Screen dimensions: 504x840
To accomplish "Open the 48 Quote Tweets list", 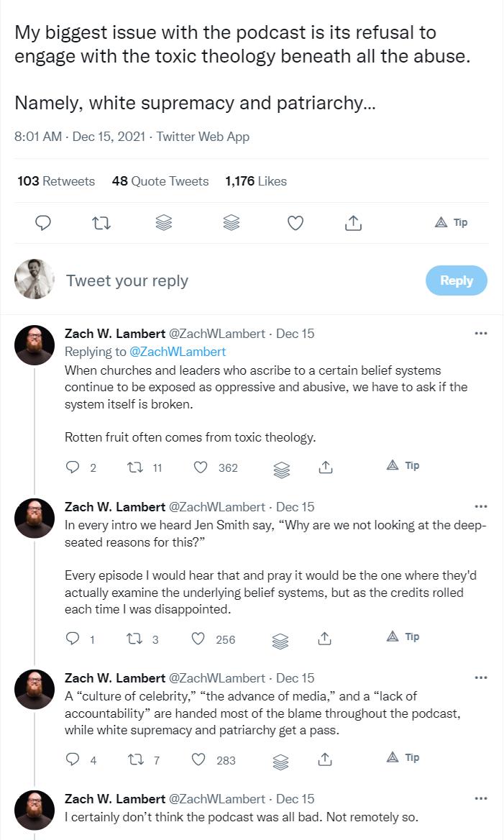I will pos(160,181).
